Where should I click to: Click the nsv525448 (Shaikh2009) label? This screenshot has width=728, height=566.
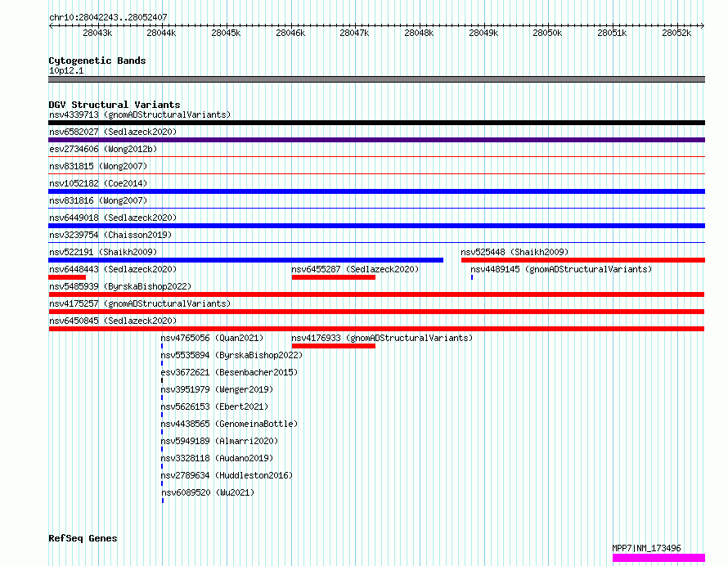[x=515, y=252]
